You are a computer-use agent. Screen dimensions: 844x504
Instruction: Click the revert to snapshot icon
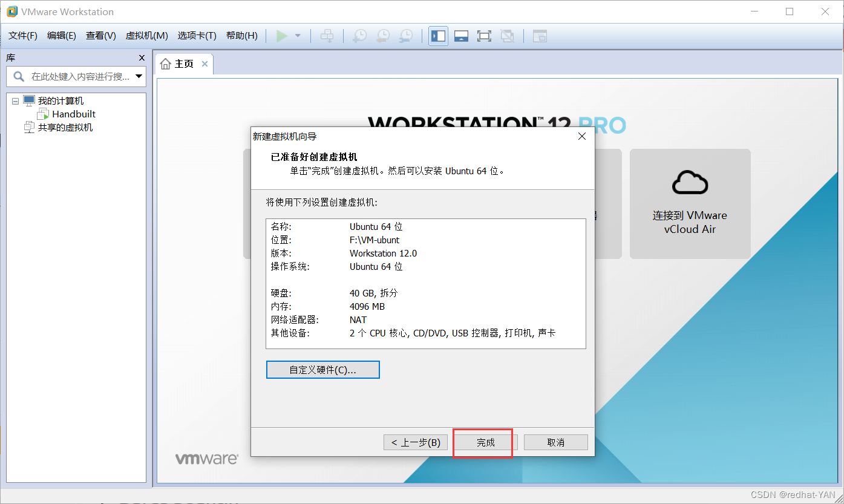tap(382, 36)
